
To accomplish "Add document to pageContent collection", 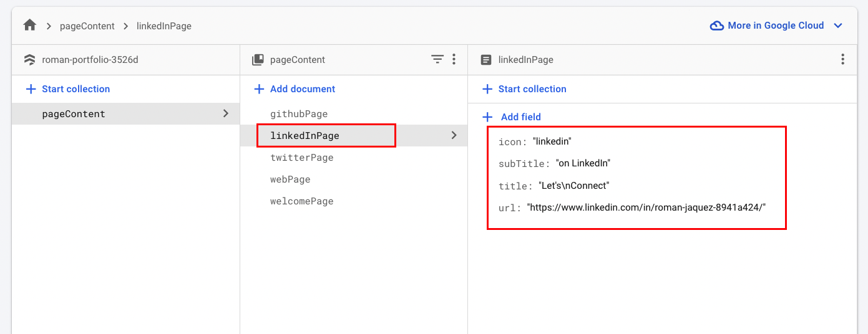I will 295,89.
